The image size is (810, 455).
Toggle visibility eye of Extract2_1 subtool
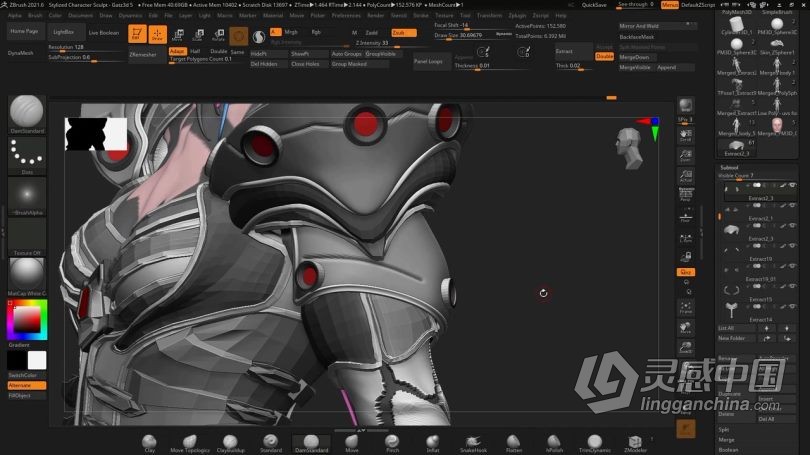[x=792, y=205]
